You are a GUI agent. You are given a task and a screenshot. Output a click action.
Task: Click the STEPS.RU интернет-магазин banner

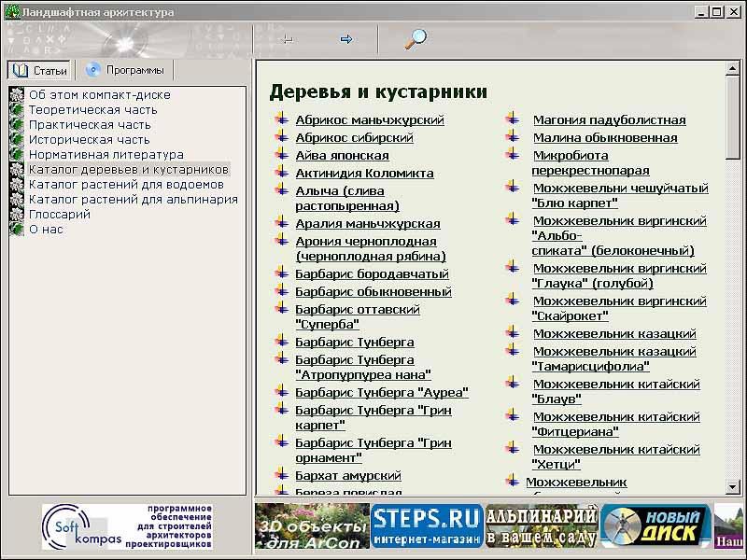427,526
